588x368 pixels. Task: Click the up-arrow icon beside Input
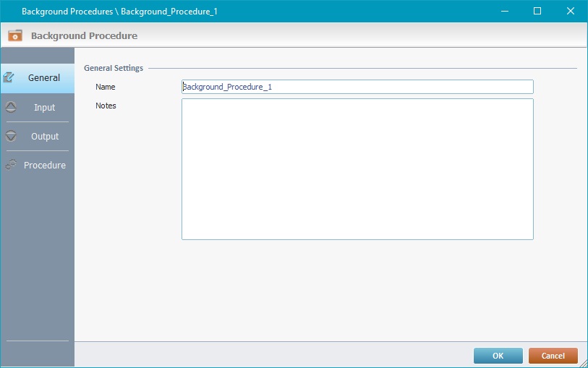(x=11, y=107)
